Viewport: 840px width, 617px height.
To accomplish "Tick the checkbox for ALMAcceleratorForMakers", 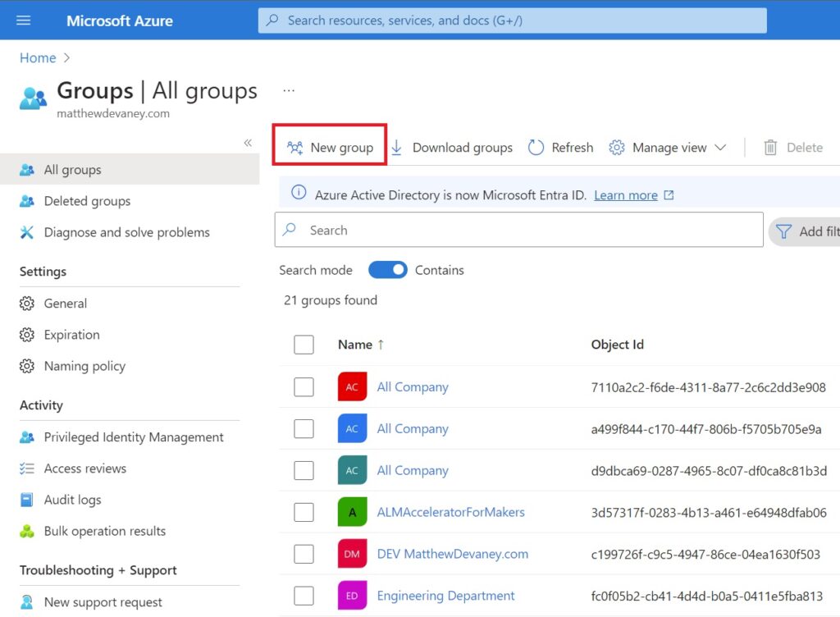I will 304,512.
